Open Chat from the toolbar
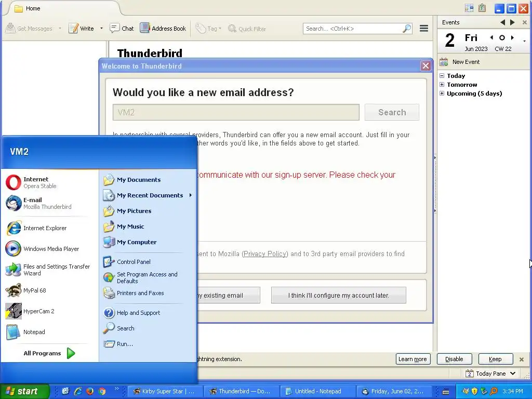Screen dimensions: 532x399 (122, 29)
